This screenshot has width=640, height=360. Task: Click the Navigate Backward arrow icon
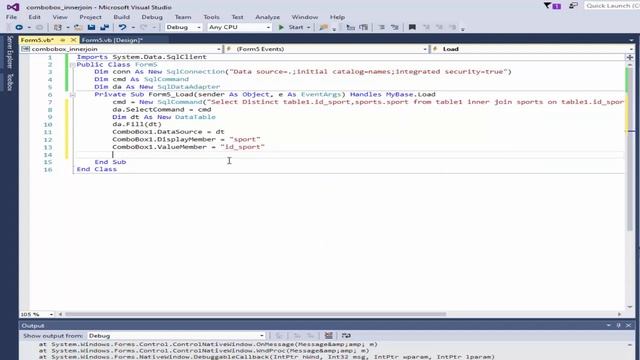click(x=19, y=27)
